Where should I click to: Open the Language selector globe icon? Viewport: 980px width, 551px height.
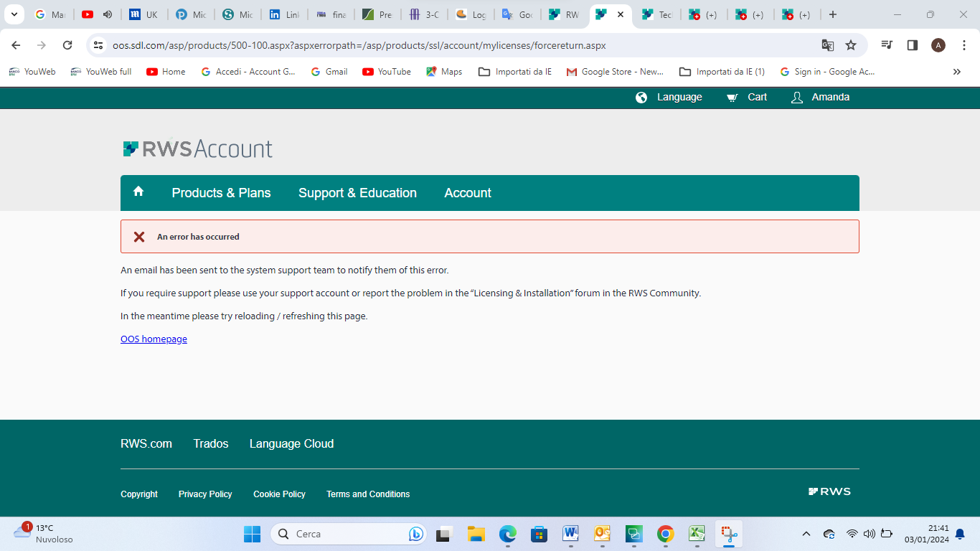(x=641, y=98)
